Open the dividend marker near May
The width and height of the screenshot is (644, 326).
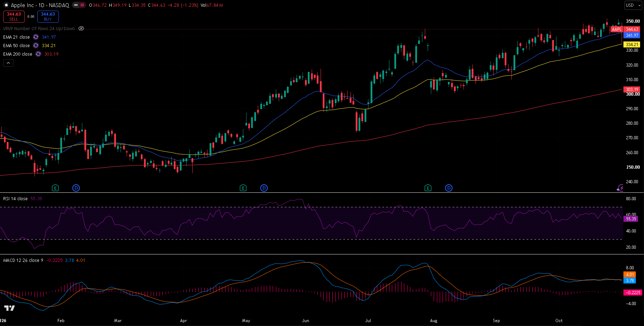(264, 188)
